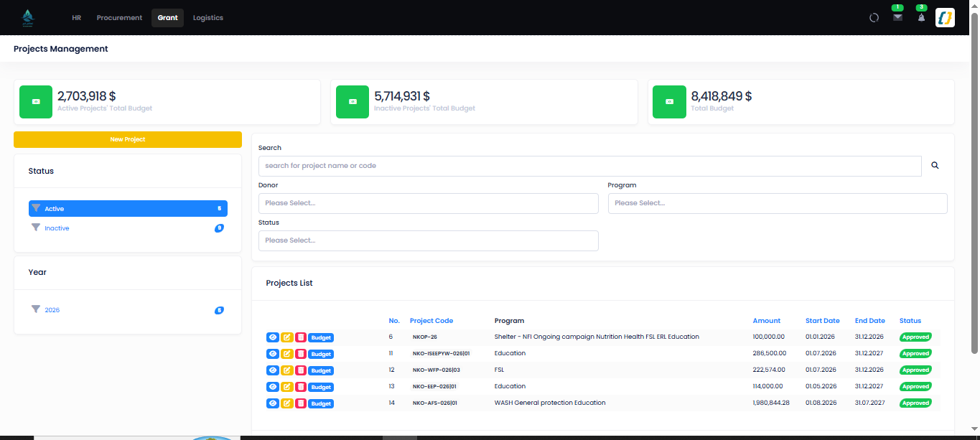
Task: Filter projects by Active status
Action: (128, 208)
